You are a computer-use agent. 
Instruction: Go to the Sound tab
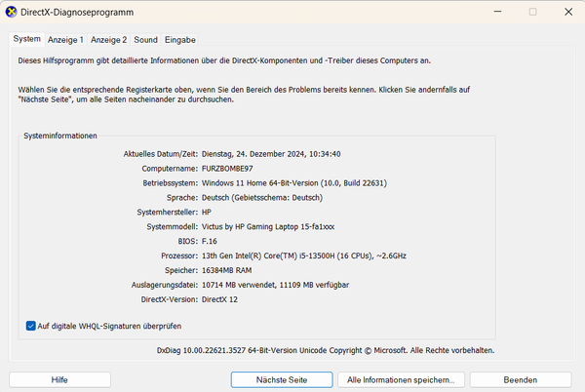(145, 40)
